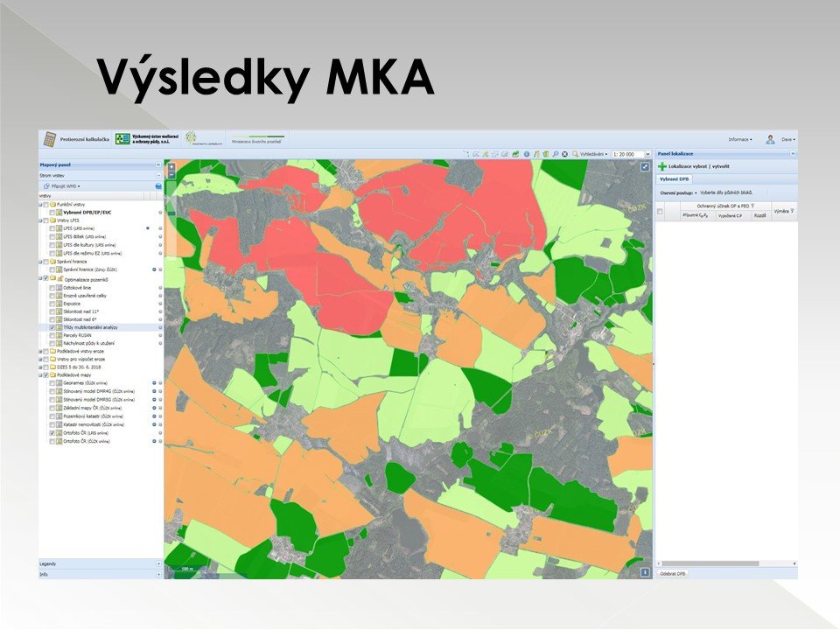Open the Informace menu
The height and width of the screenshot is (630, 840).
pos(739,139)
